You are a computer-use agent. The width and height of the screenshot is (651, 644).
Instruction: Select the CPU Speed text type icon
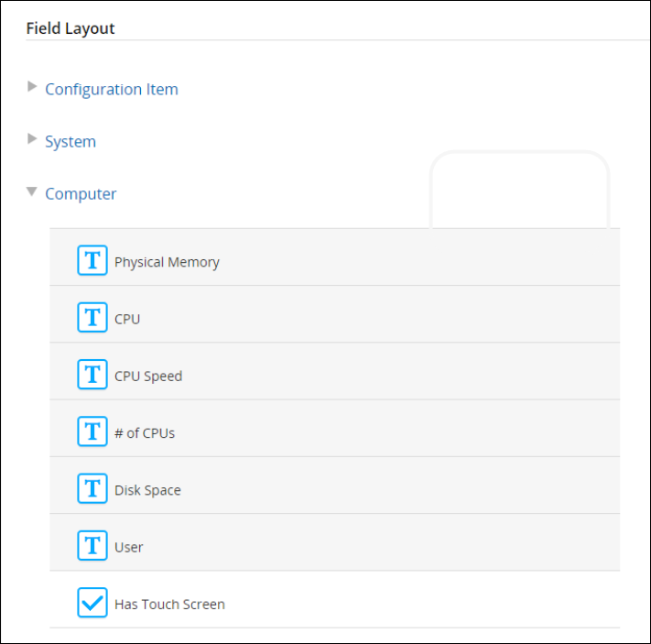pyautogui.click(x=92, y=375)
